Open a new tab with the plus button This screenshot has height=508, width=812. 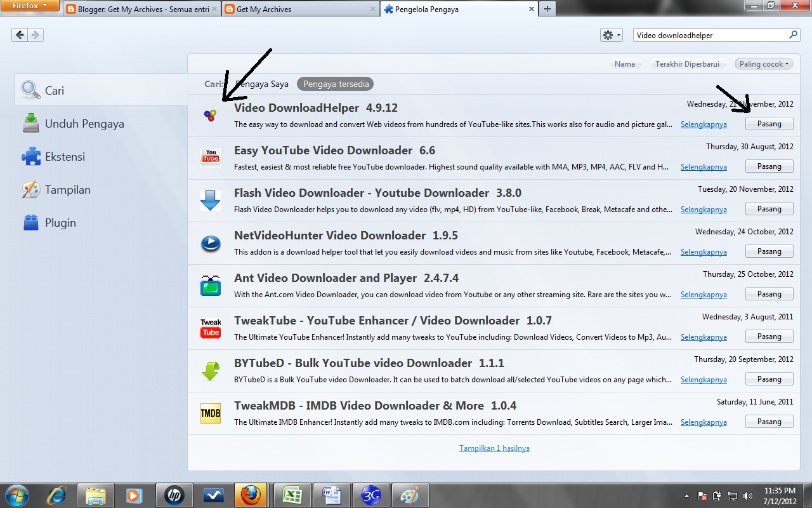point(547,9)
